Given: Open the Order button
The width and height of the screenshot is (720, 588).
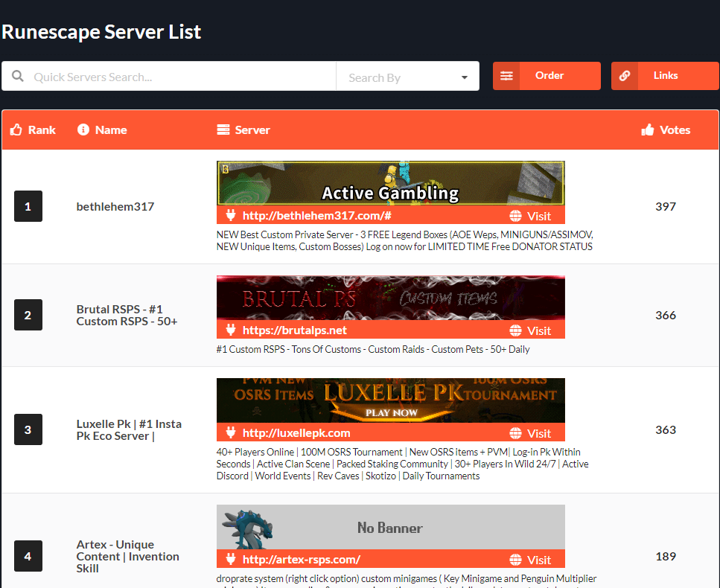Looking at the screenshot, I should coord(547,76).
